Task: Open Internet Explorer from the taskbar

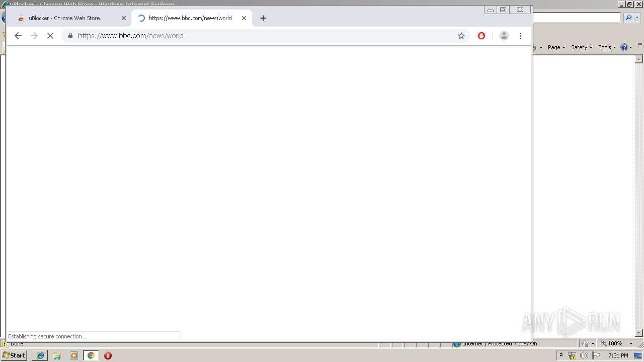Action: pyautogui.click(x=40, y=355)
